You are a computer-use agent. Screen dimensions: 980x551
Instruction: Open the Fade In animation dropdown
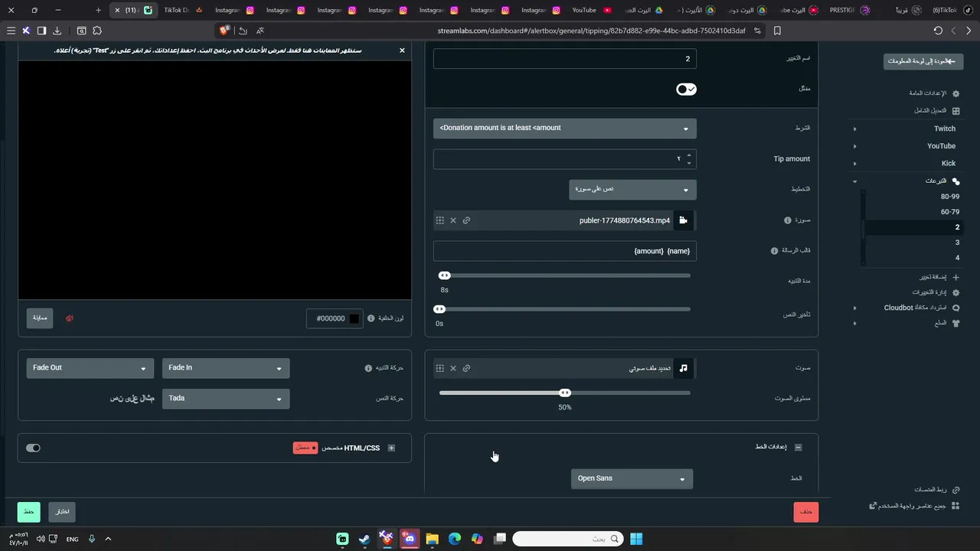tap(226, 368)
